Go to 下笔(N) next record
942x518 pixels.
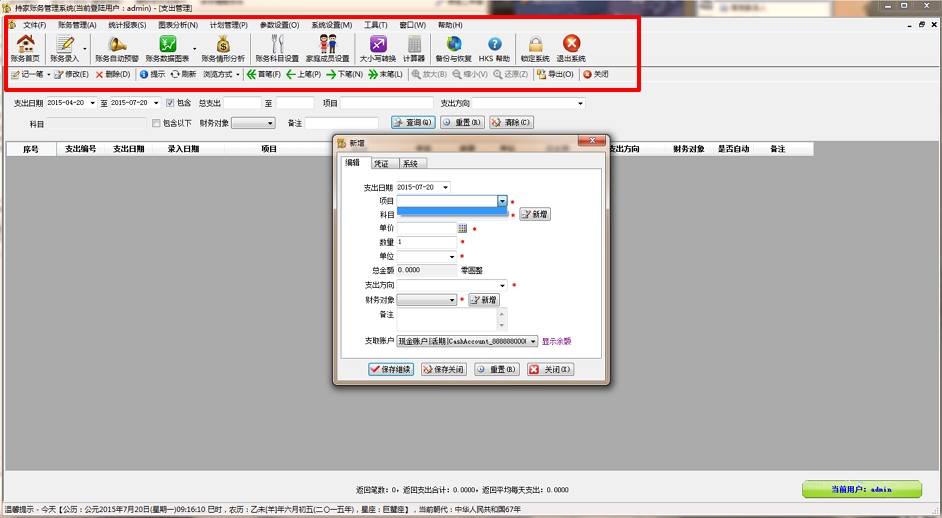(x=345, y=75)
